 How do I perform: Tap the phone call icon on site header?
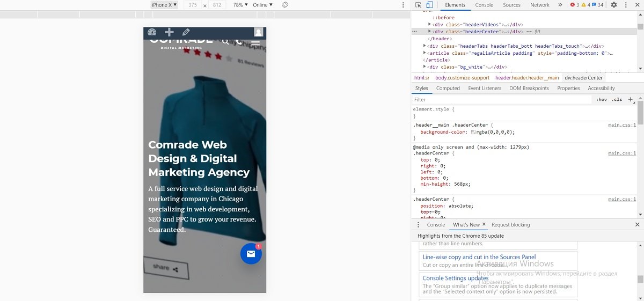tap(239, 41)
